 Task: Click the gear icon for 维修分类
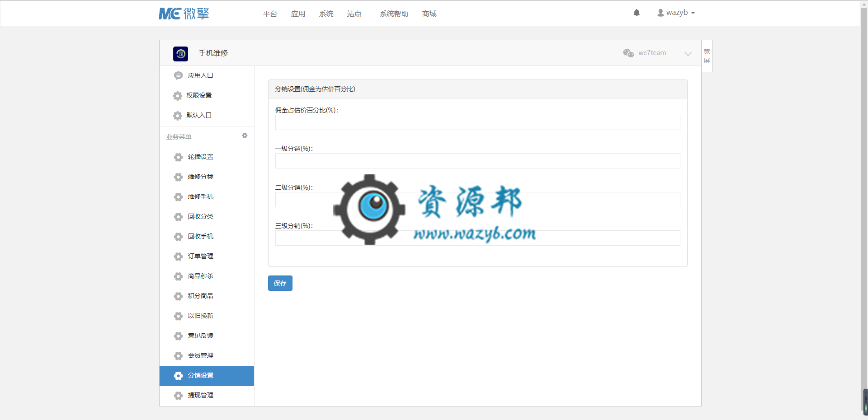179,177
